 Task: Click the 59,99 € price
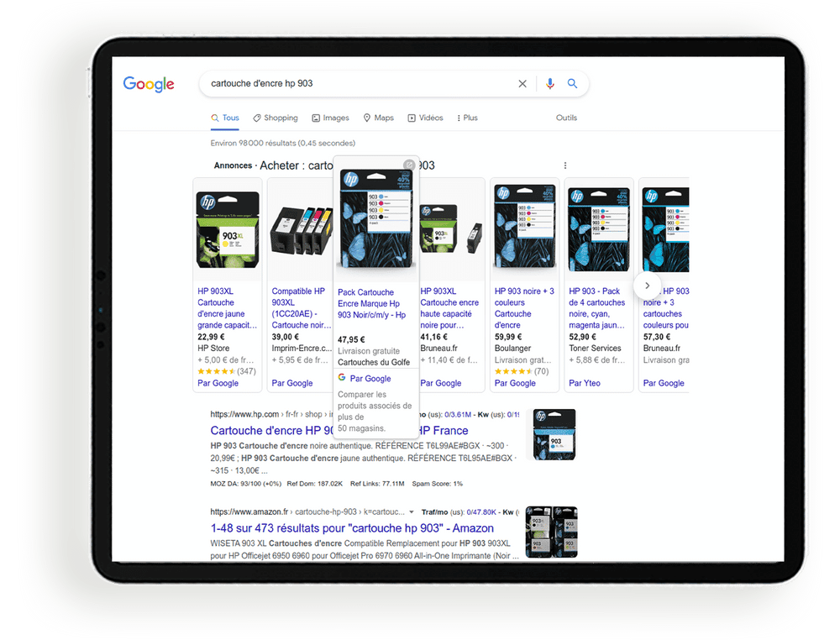point(508,337)
